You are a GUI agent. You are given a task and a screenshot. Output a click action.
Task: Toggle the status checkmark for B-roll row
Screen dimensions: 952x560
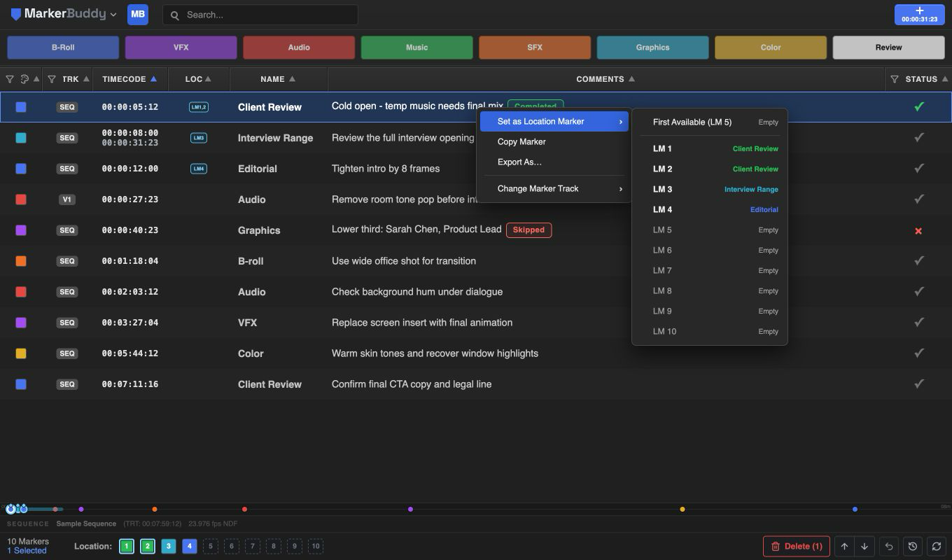pos(919,260)
